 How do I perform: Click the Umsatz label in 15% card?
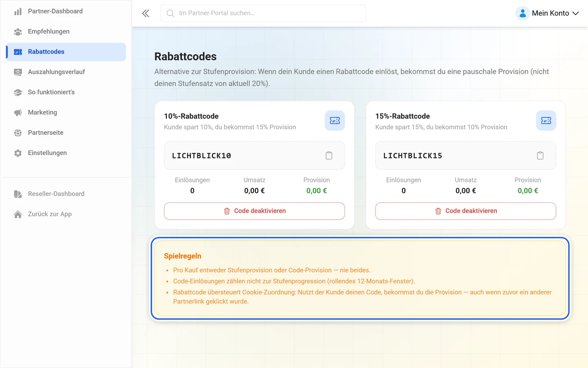pos(465,180)
